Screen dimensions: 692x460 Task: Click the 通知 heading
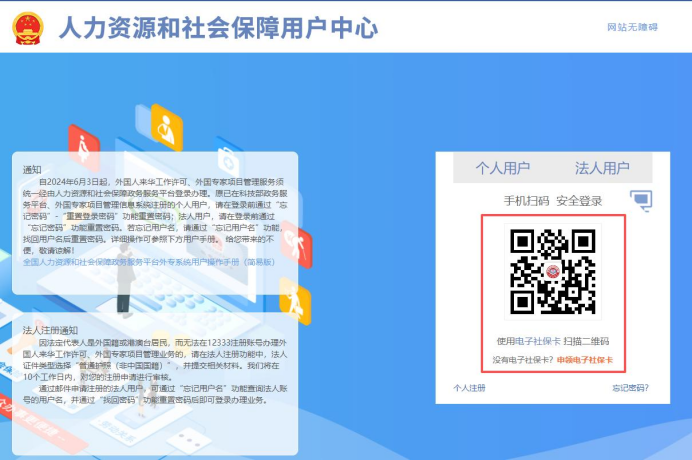32,170
